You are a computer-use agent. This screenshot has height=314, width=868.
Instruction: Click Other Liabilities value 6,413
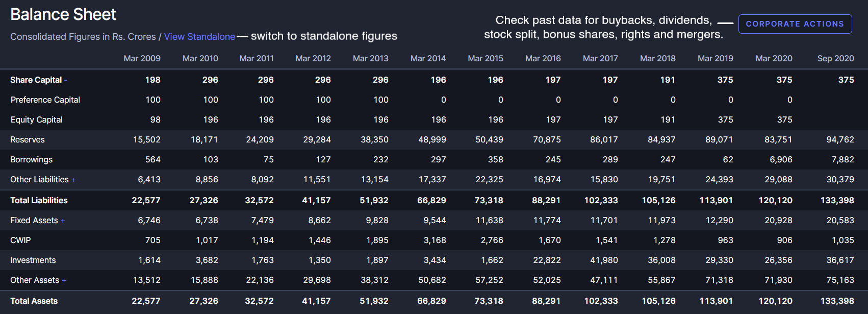(149, 179)
